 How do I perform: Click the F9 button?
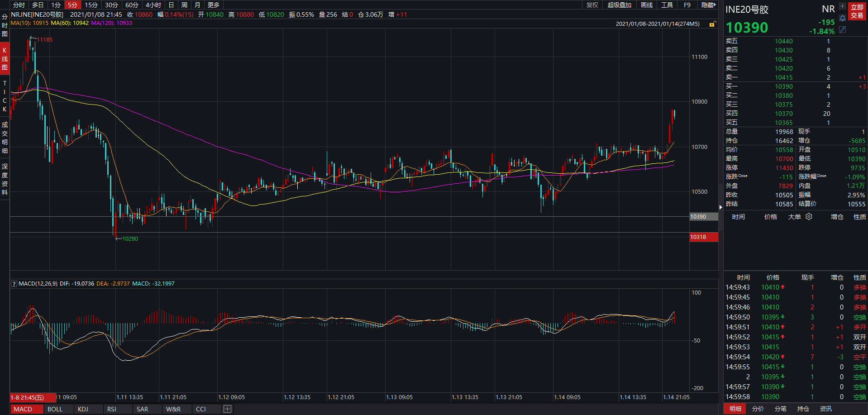click(687, 5)
